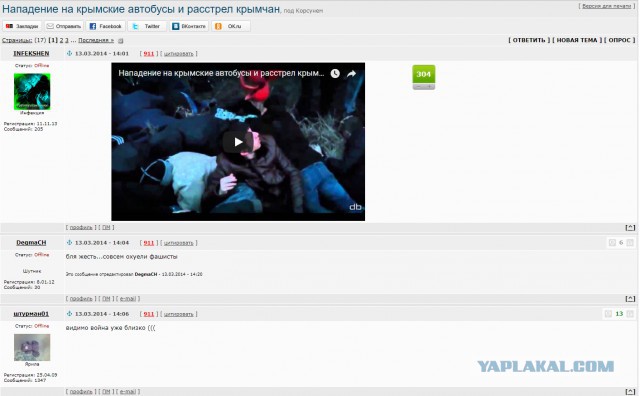Jump to top from штурман01's post footer
Viewport: 640px width, 396px height.
click(x=630, y=391)
